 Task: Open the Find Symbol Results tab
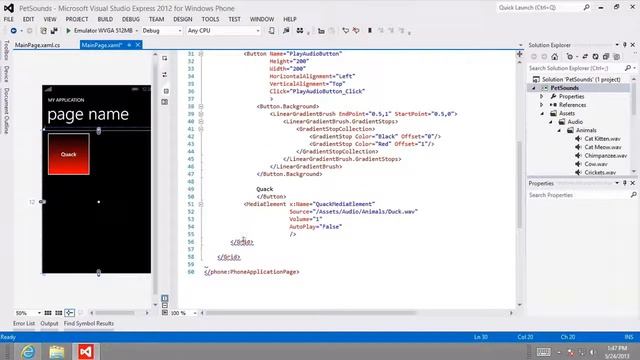click(89, 323)
